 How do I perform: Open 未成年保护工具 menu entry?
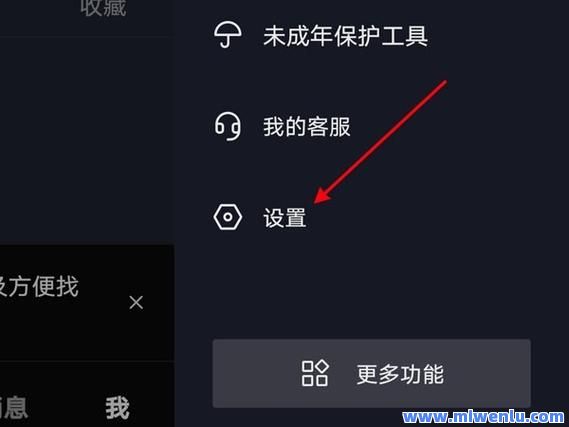click(372, 36)
